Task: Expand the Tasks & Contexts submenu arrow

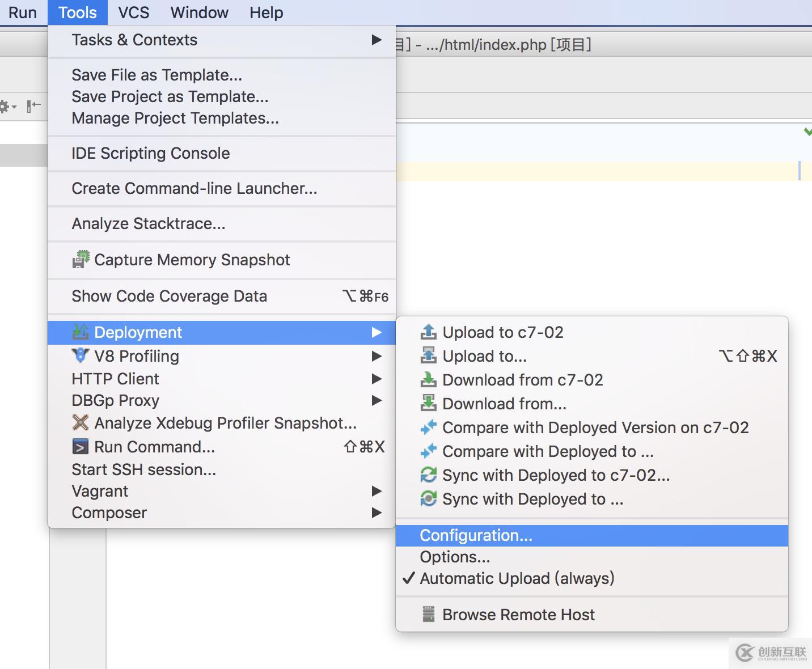Action: click(377, 40)
